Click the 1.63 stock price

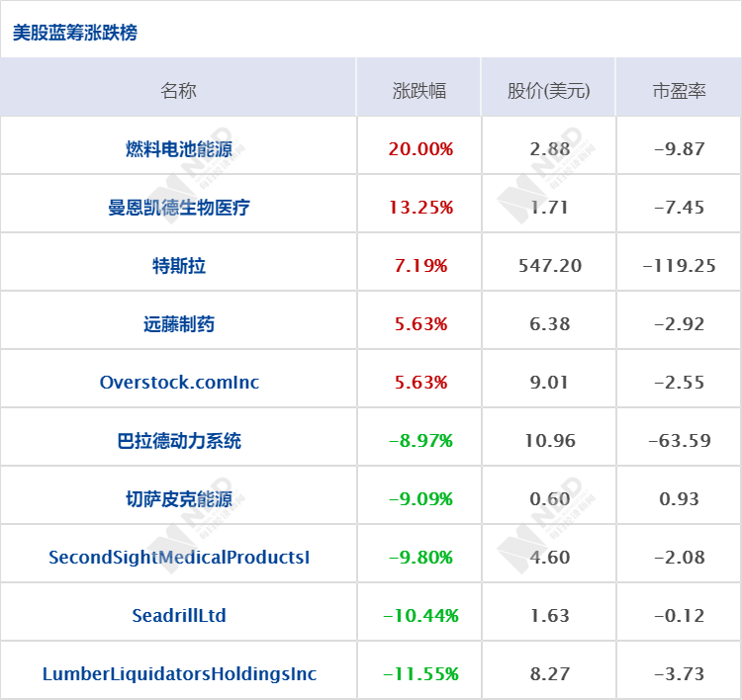[550, 615]
